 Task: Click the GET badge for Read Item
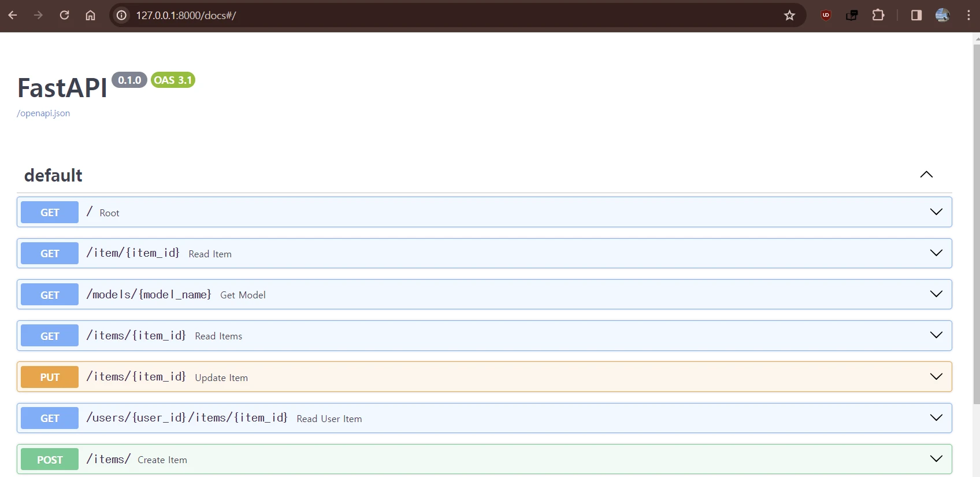[50, 253]
